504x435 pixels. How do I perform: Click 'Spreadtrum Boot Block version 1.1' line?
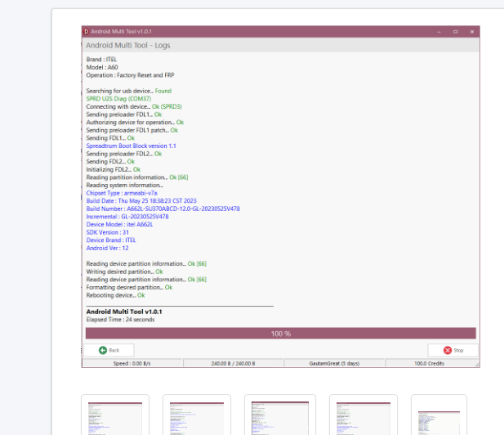132,146
